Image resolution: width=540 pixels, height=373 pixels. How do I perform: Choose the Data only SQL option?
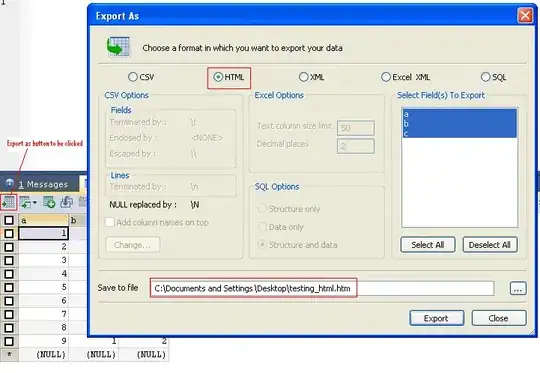point(262,227)
